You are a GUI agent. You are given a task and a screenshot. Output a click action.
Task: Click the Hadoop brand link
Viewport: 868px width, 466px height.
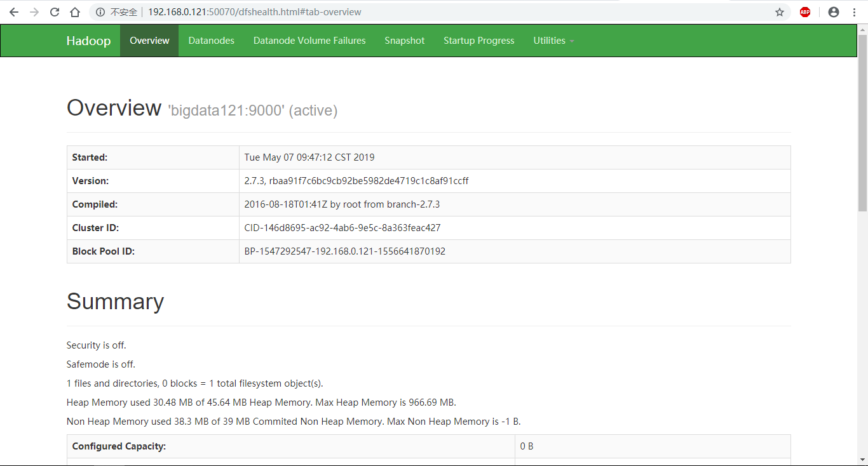pos(88,41)
